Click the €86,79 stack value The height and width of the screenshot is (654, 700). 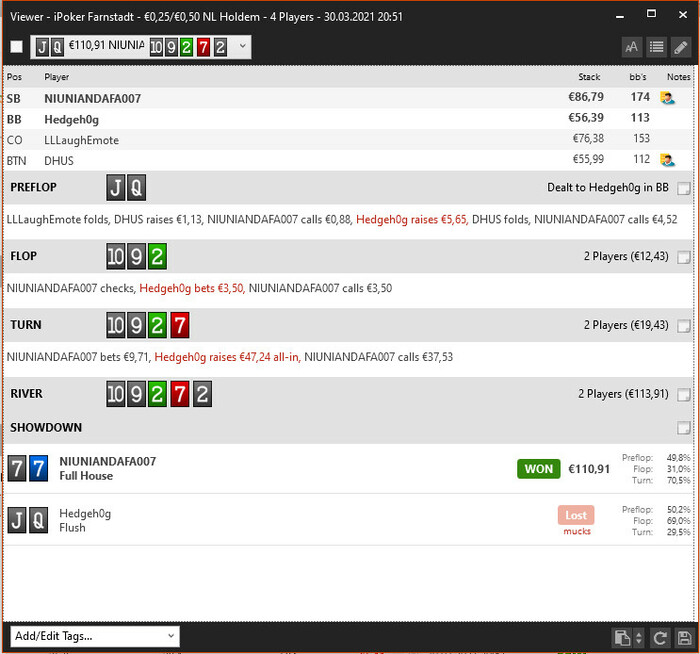tap(586, 96)
